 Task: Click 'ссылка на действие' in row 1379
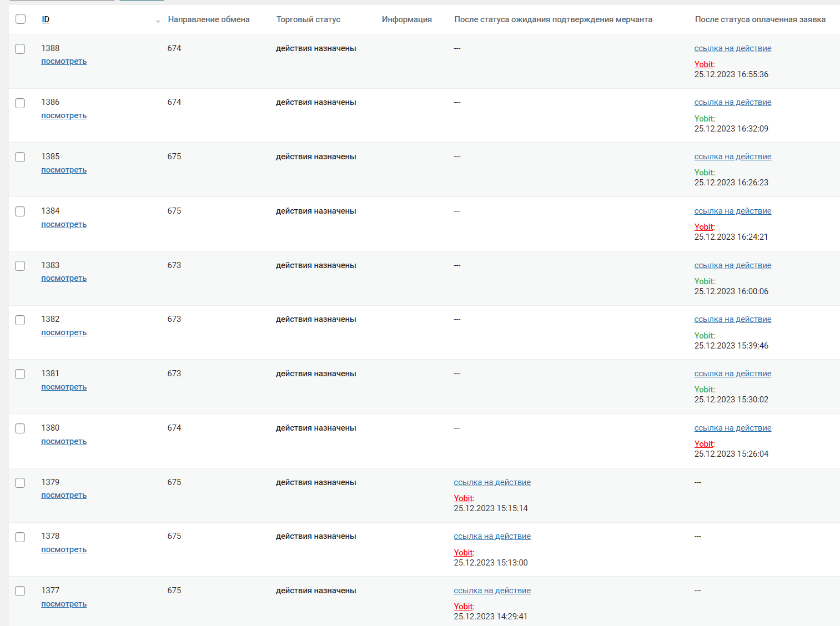(492, 483)
